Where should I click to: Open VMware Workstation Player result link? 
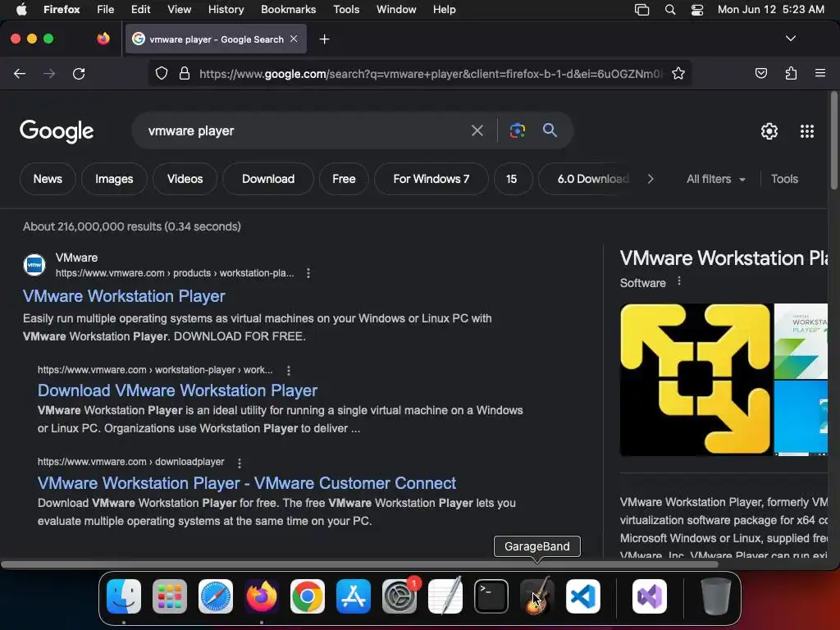click(124, 296)
